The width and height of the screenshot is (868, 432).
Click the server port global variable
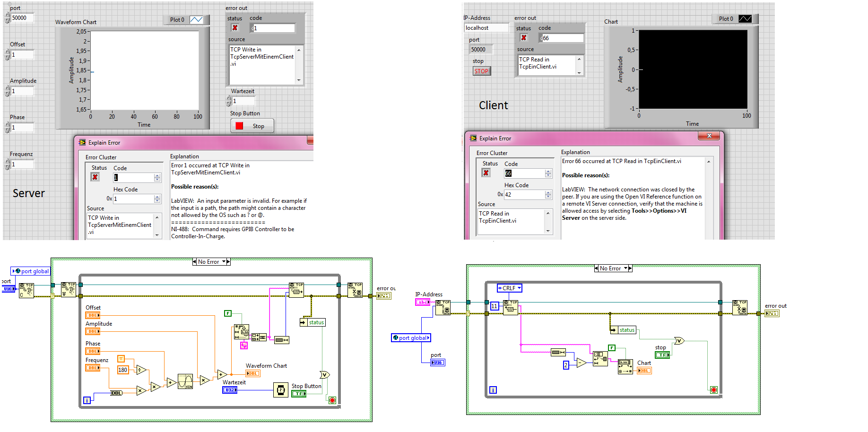[x=31, y=271]
